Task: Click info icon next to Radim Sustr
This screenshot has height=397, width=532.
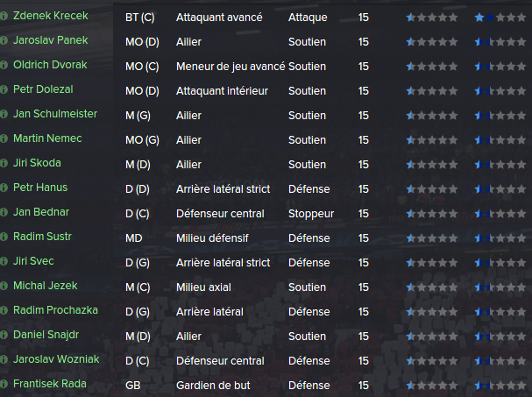Action: [x=4, y=237]
